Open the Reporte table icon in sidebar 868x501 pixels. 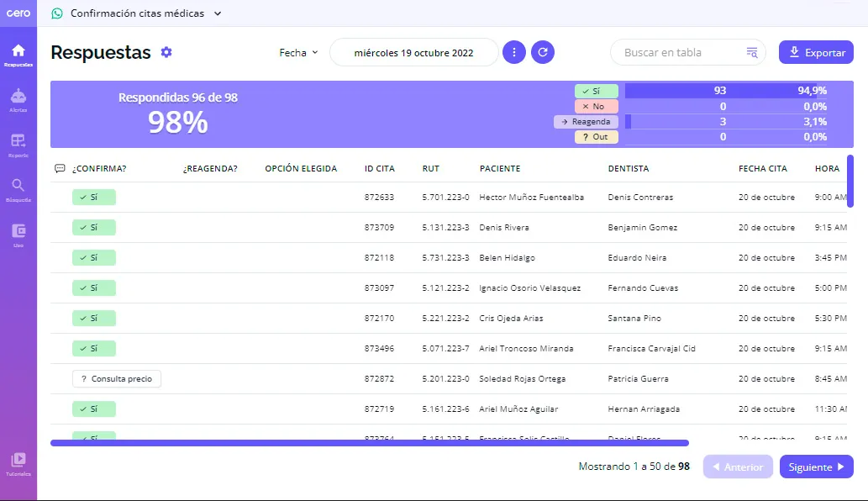tap(18, 140)
